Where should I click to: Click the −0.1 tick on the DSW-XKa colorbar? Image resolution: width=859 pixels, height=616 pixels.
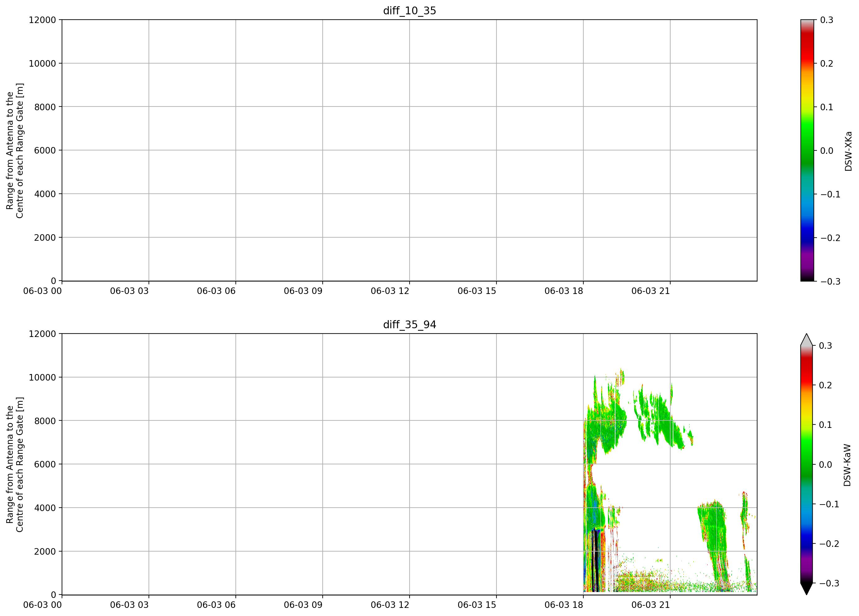click(x=830, y=194)
